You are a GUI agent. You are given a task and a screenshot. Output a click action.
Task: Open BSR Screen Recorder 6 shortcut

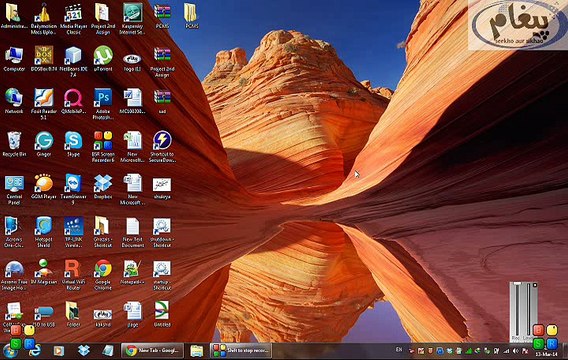click(103, 146)
